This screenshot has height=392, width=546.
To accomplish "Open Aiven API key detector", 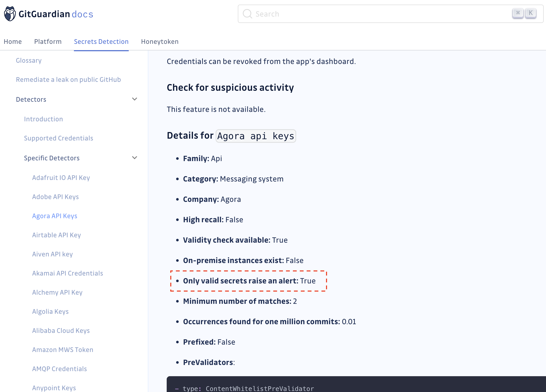I will coord(53,254).
